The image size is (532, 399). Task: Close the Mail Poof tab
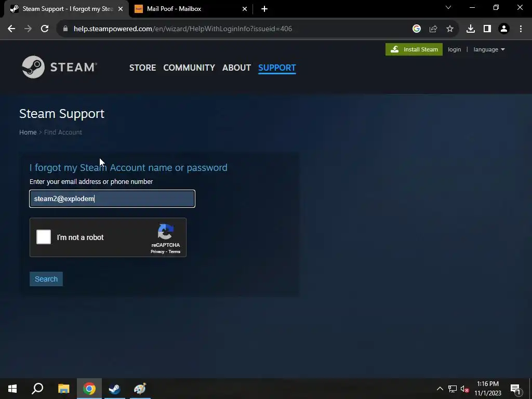tap(245, 9)
